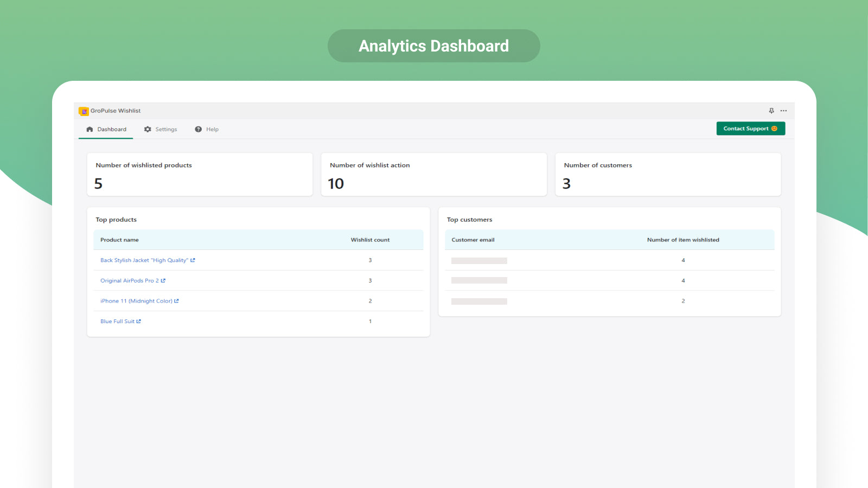Open the iPhone 11 (Midnight Color) link
The height and width of the screenshot is (488, 868).
136,301
